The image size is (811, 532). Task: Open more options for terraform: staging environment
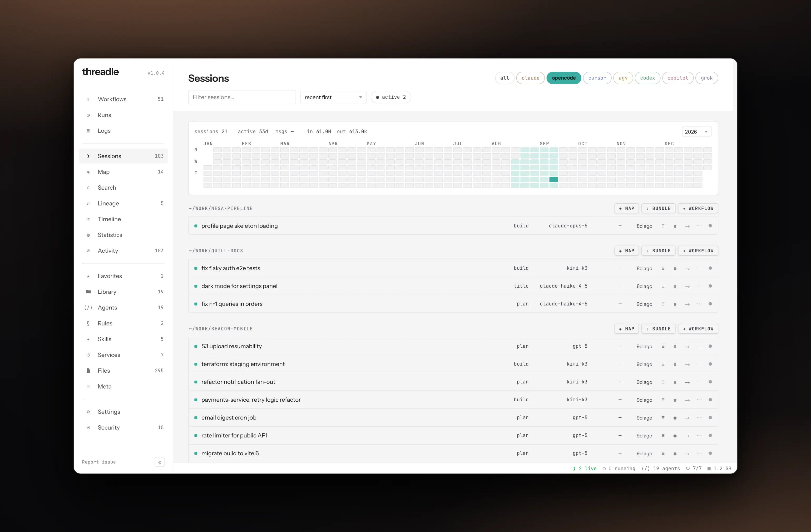(x=699, y=364)
